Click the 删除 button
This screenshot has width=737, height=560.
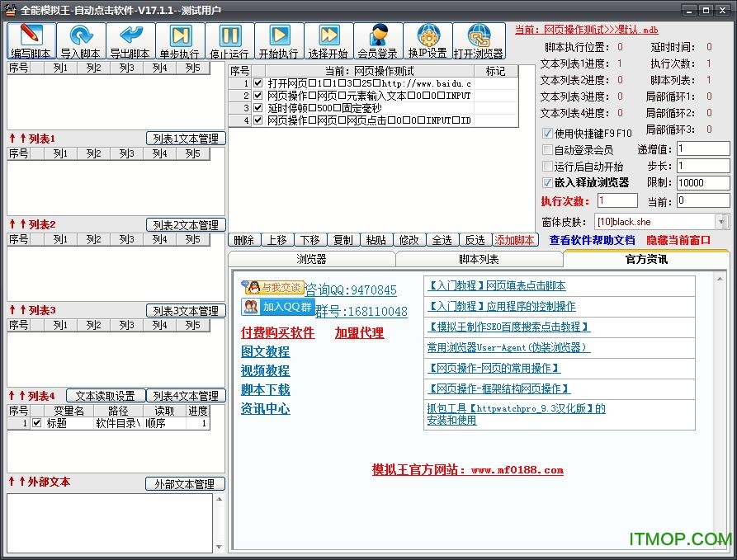(x=244, y=240)
